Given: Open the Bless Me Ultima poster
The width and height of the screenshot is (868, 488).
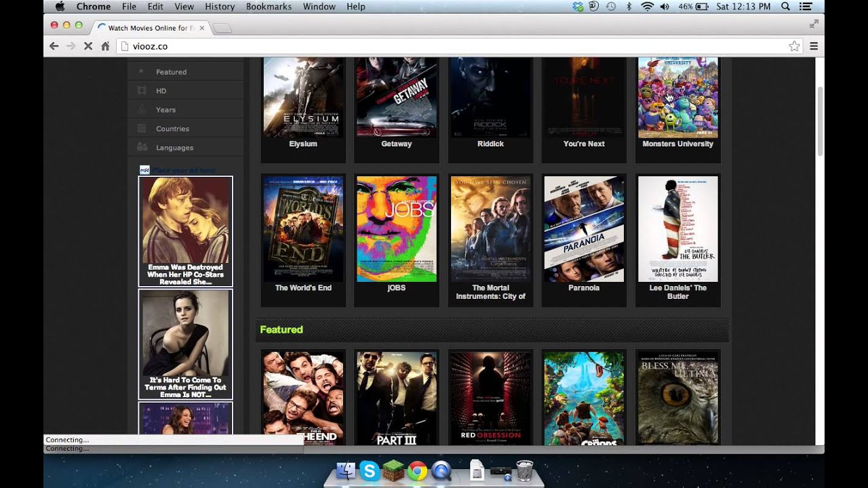Looking at the screenshot, I should [x=677, y=398].
